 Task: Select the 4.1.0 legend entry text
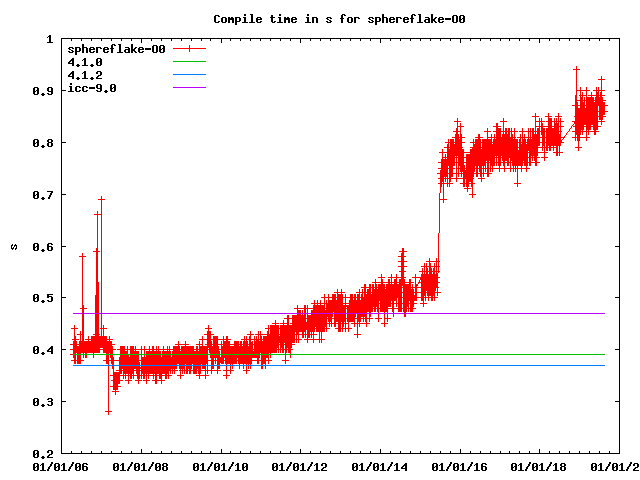pyautogui.click(x=85, y=62)
